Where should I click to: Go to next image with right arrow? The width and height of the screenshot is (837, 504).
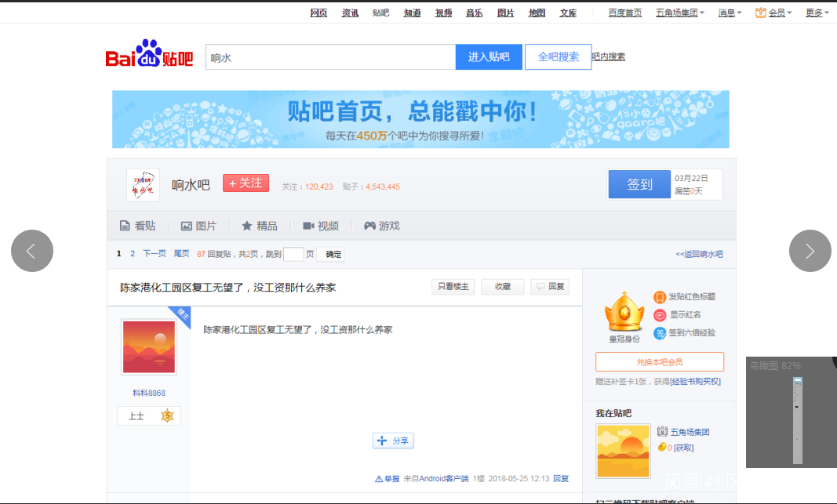click(810, 251)
